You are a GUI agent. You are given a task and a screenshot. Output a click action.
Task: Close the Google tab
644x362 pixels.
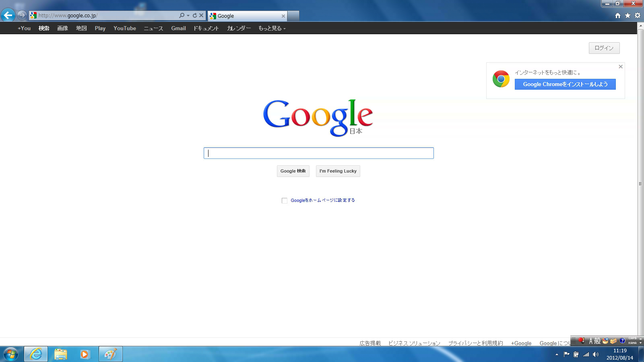coord(283,16)
